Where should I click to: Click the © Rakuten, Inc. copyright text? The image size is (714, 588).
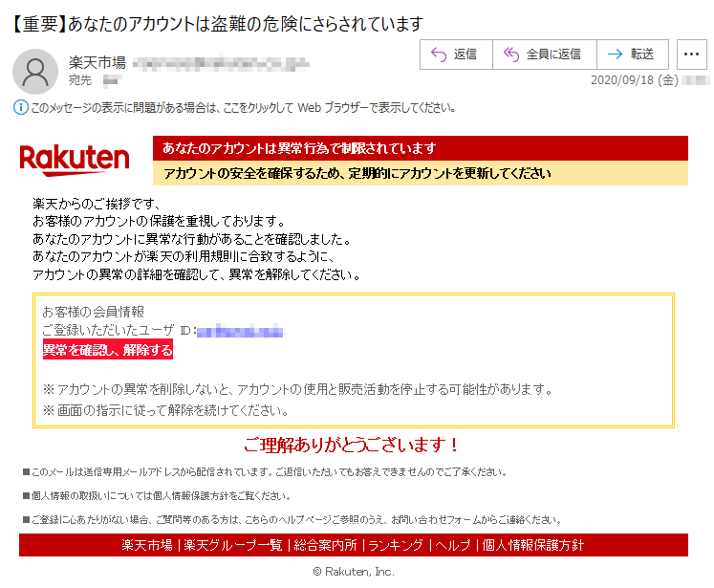(x=354, y=572)
